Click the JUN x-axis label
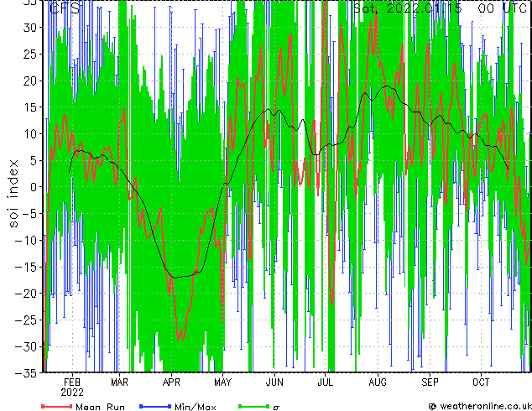Image resolution: width=532 pixels, height=411 pixels. coord(274,382)
